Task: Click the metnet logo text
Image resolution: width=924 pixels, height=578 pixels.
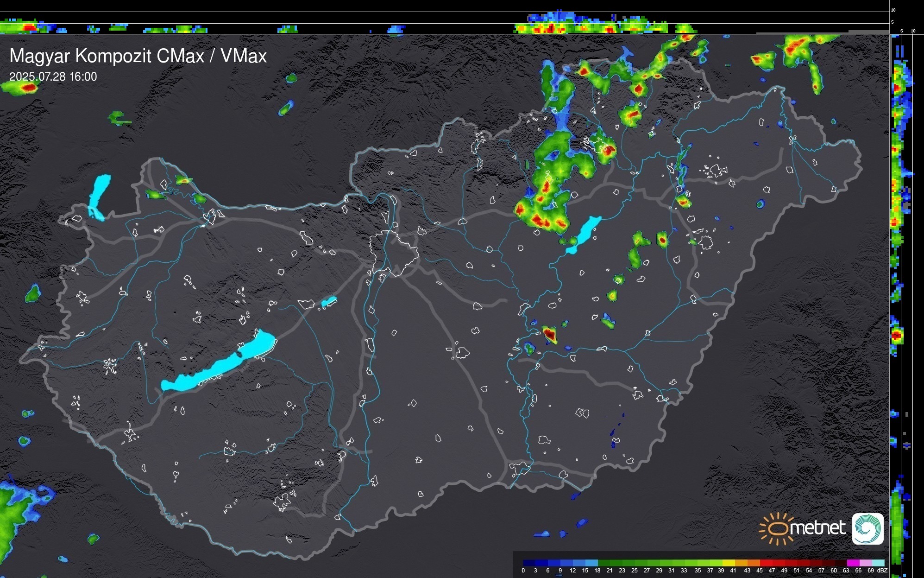Action: tap(817, 528)
